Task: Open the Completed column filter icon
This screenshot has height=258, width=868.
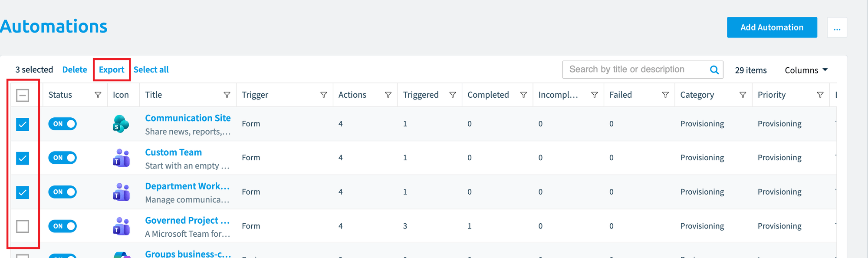Action: (x=524, y=95)
